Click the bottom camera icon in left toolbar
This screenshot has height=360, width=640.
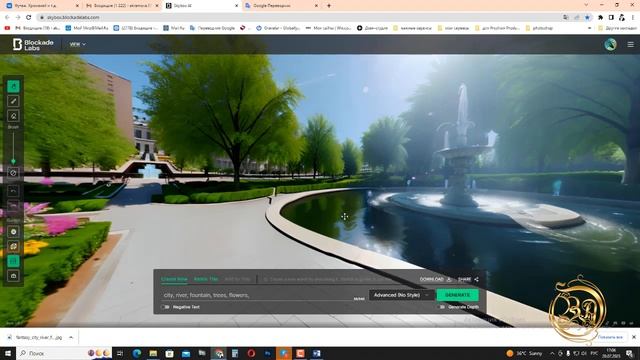click(13, 276)
